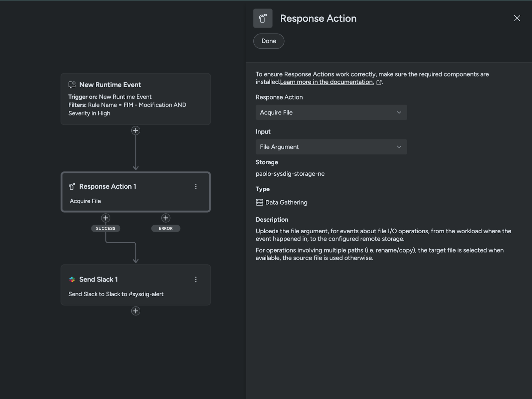This screenshot has width=532, height=399.
Task: Open the Acquire File dropdown
Action: (x=331, y=112)
